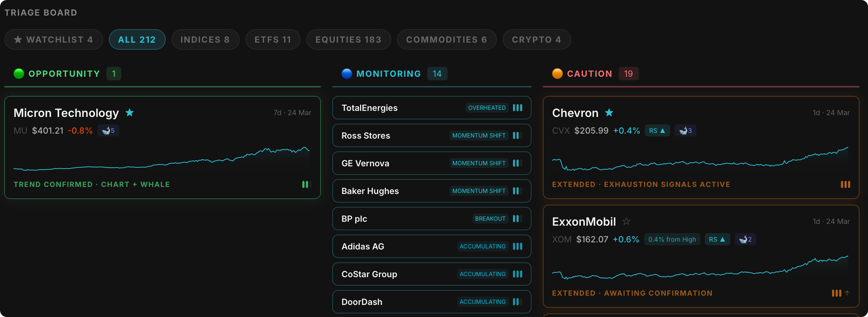Click the ExxonMobil card title
Screen dimensions: 868x317
(584, 221)
